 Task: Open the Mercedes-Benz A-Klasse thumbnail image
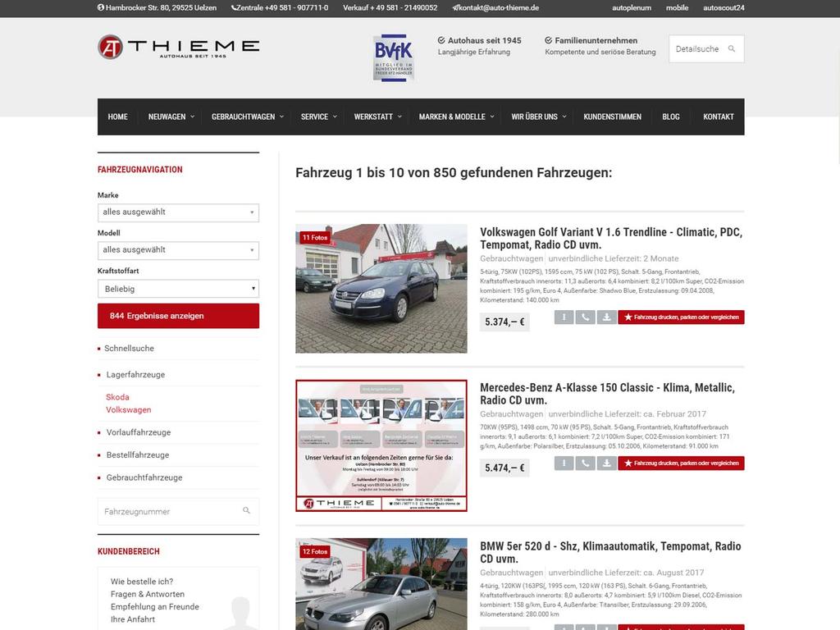point(381,445)
